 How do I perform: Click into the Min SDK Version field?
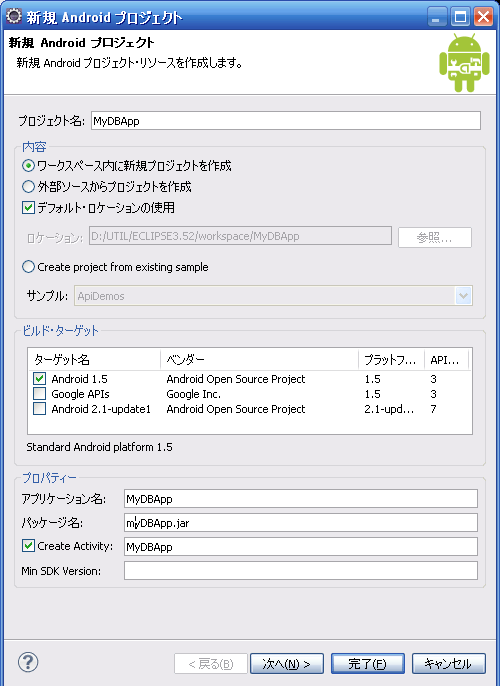[x=301, y=570]
